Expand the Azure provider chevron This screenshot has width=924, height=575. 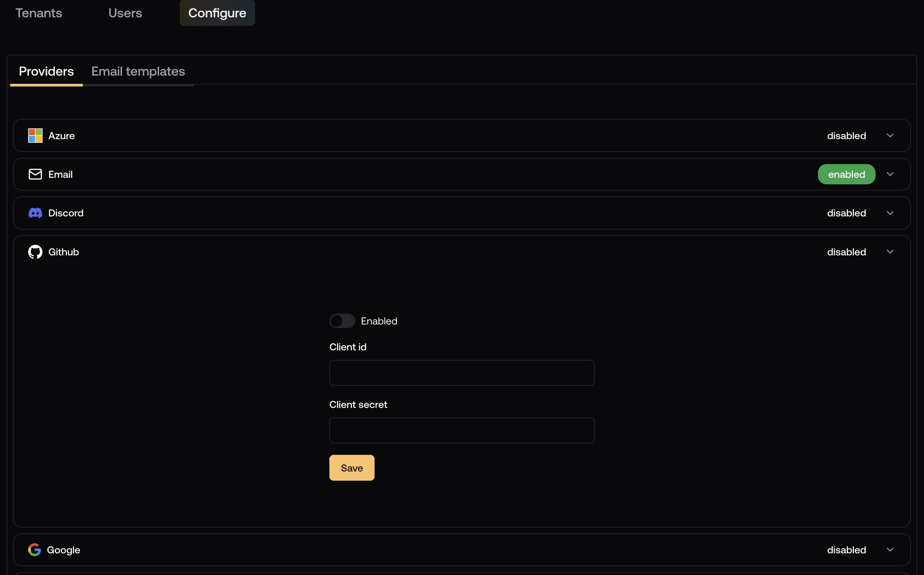(x=890, y=135)
